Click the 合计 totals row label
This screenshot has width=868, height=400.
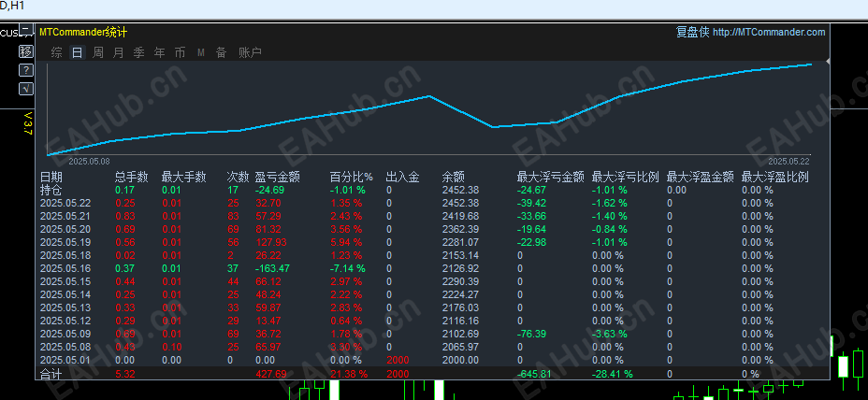51,374
